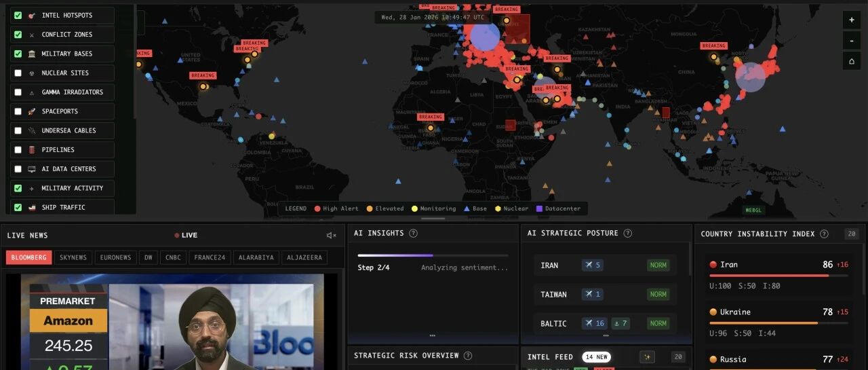Click the Pipelines barrel icon
Screen dimensions: 868x370
[32, 150]
